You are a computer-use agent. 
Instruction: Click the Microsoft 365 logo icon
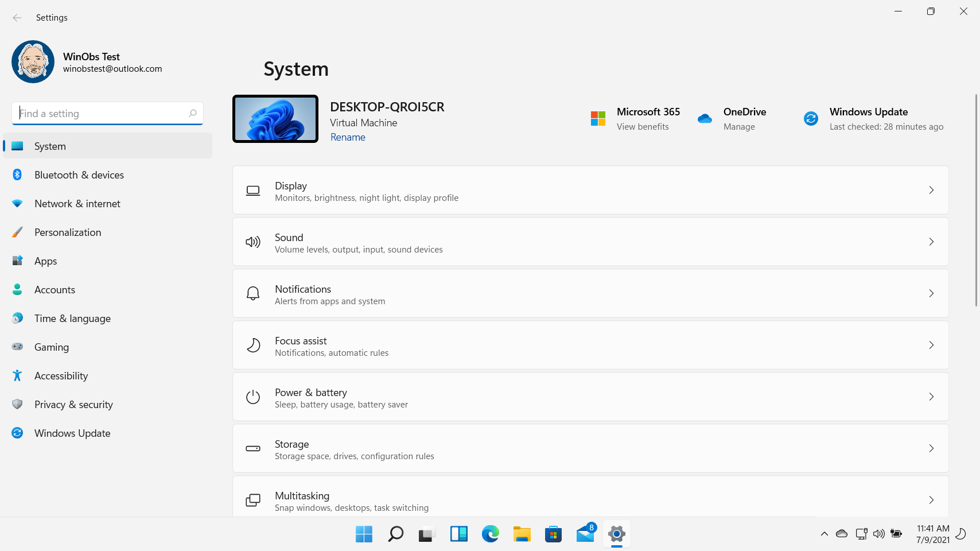click(597, 118)
